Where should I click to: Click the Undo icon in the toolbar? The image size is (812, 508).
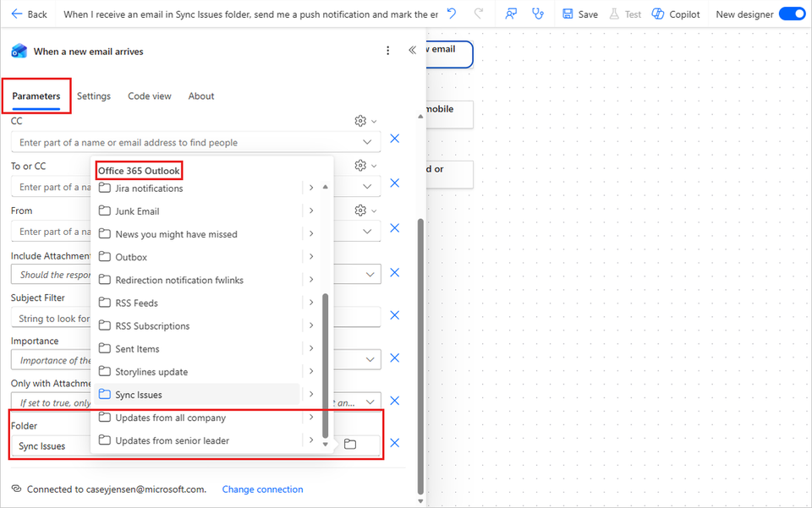[x=452, y=14]
